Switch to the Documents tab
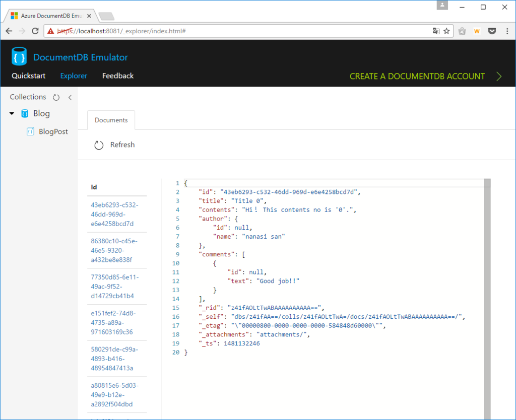Image resolution: width=516 pixels, height=420 pixels. [x=111, y=120]
